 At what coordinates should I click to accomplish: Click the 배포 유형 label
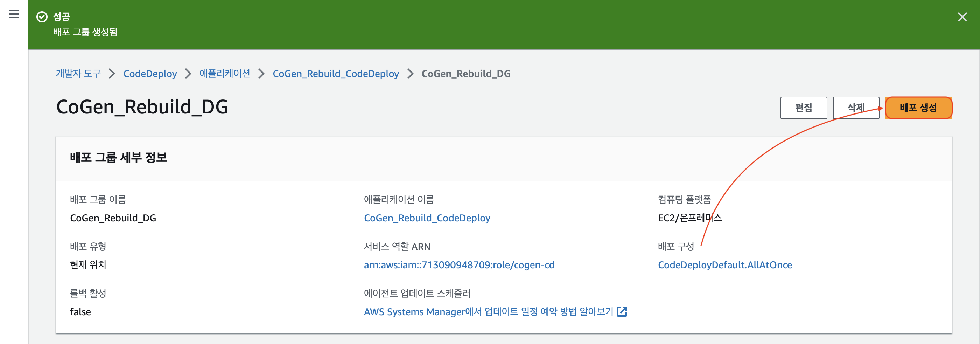click(88, 247)
